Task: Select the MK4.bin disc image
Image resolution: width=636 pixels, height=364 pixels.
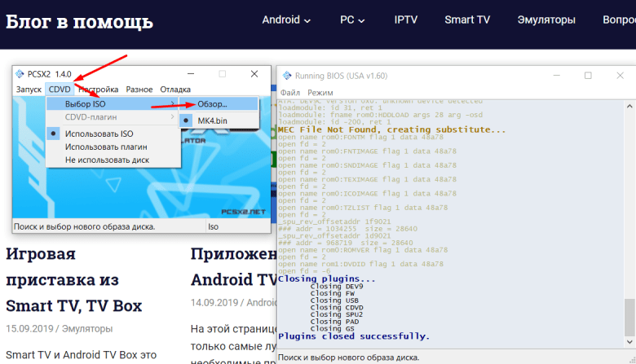Action: [x=219, y=121]
